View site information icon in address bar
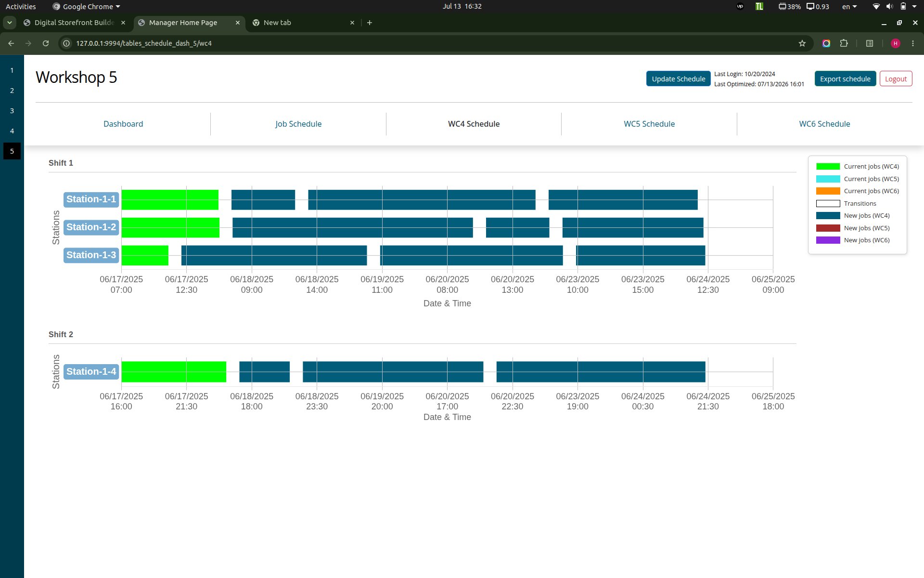Image resolution: width=924 pixels, height=578 pixels. (67, 43)
